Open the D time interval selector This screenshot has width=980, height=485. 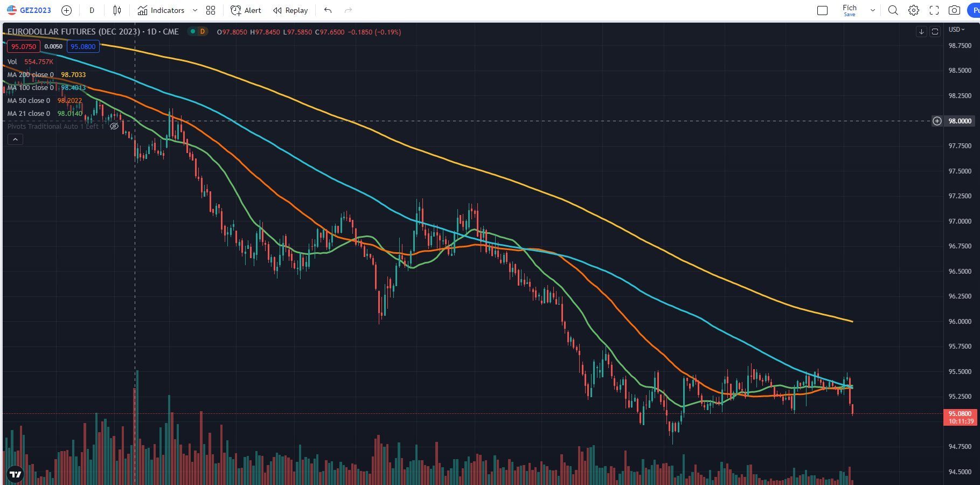pos(92,10)
